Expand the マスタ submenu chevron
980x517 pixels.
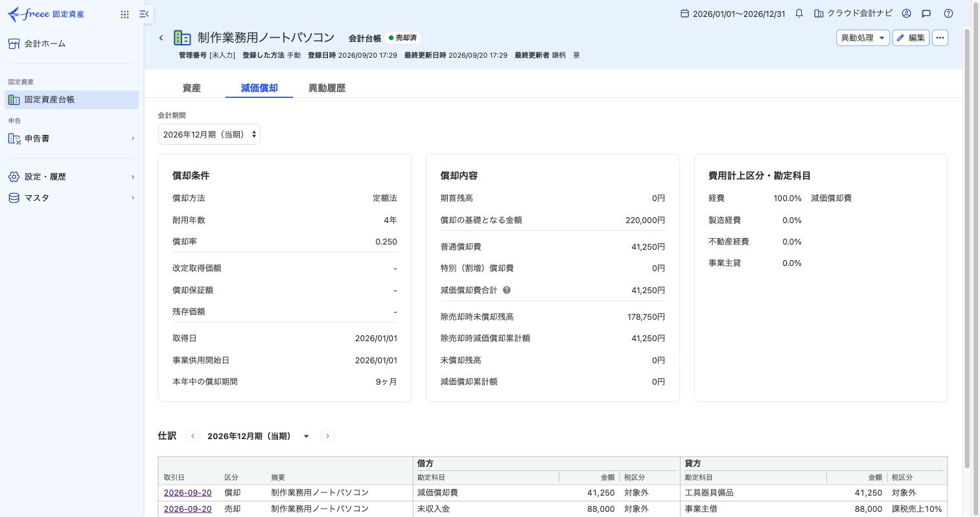[133, 198]
